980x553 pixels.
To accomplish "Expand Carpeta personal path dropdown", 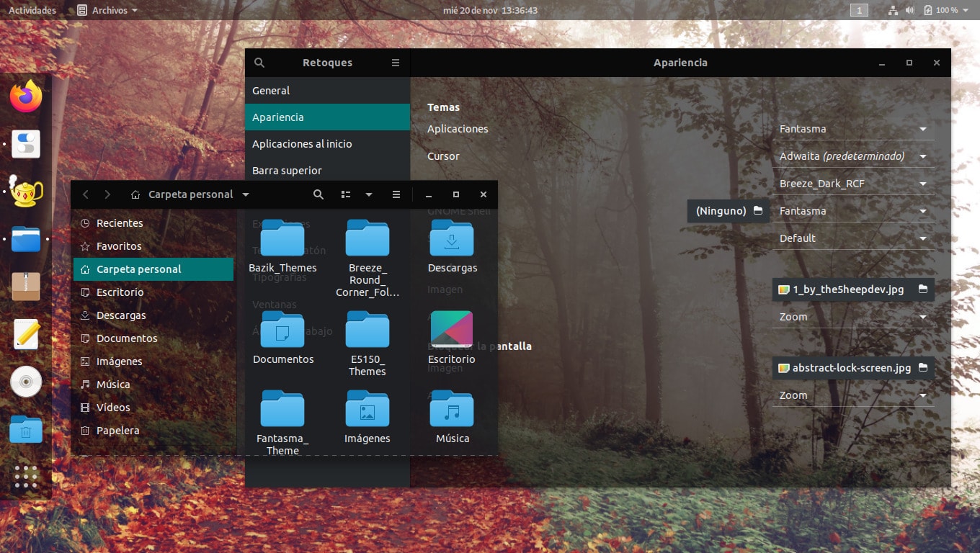I will (x=246, y=194).
